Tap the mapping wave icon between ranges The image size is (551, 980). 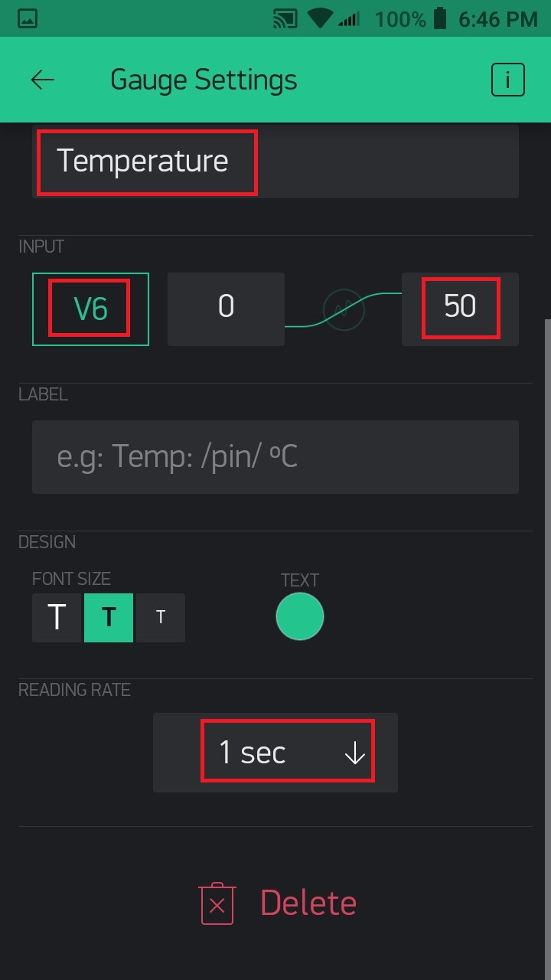click(x=344, y=309)
